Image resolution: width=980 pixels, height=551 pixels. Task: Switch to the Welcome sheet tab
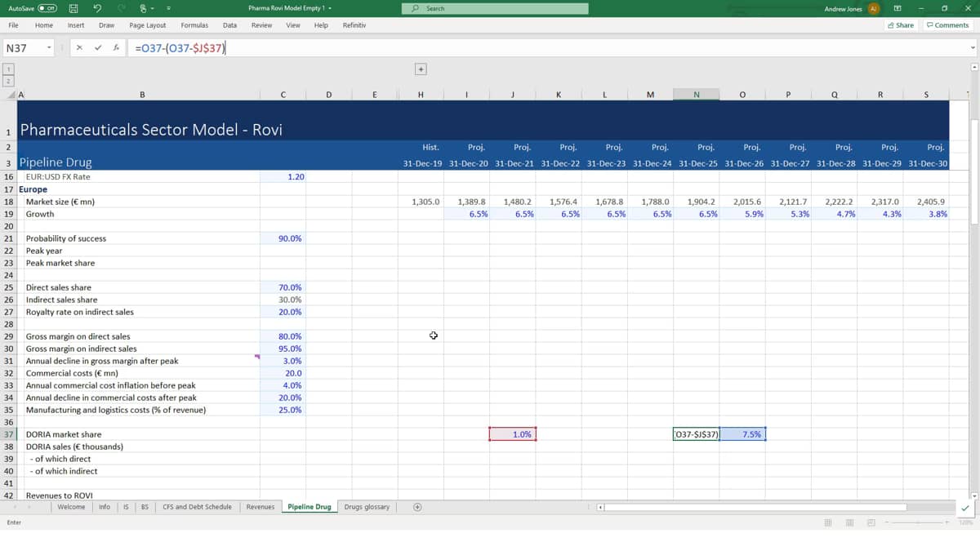71,507
